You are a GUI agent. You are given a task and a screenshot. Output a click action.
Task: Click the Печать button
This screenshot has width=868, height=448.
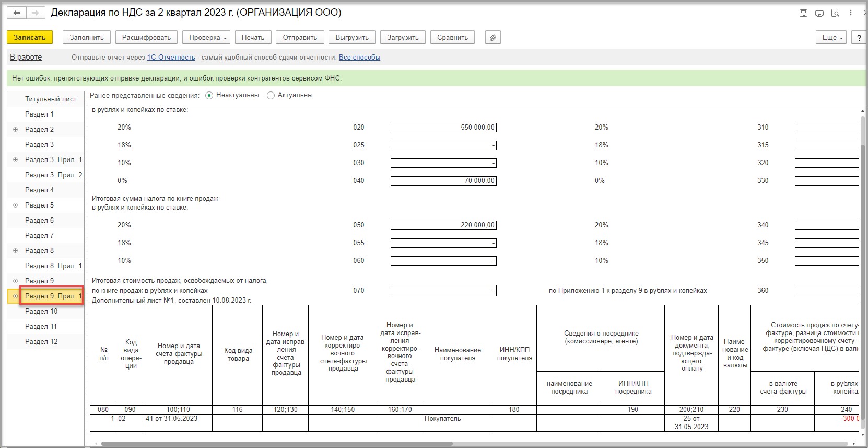[253, 37]
